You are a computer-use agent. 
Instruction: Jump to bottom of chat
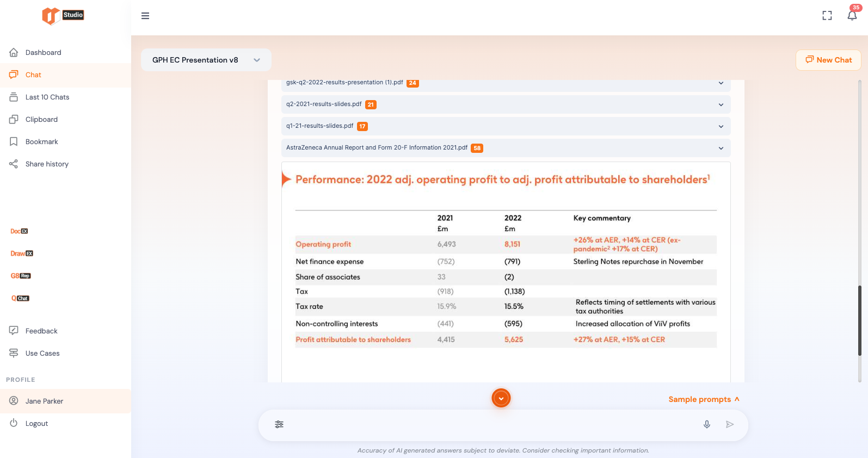pos(501,398)
